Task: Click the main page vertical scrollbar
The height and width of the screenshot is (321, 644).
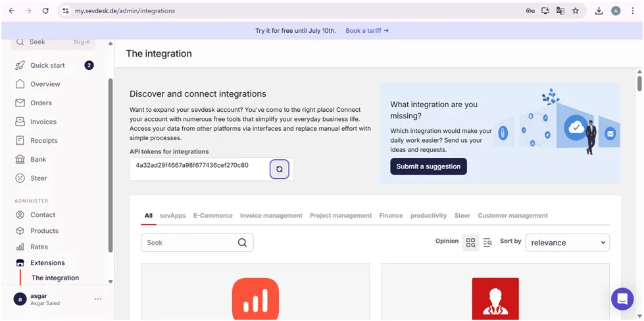Action: pyautogui.click(x=639, y=82)
